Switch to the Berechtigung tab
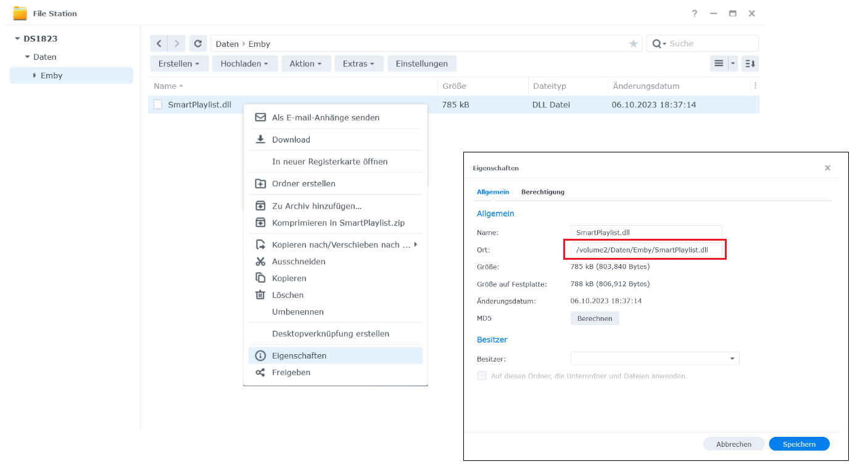 tap(542, 192)
